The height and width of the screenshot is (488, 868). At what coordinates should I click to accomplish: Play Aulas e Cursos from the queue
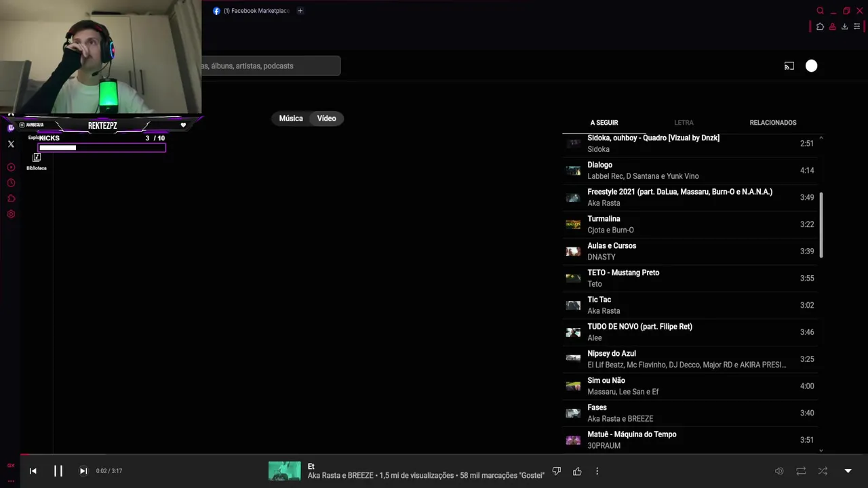690,251
